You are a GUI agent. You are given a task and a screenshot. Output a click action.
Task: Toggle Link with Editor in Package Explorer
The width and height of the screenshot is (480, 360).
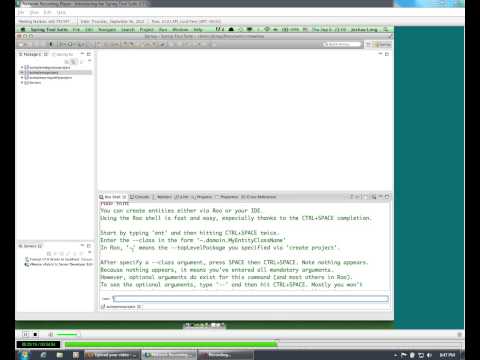74,62
